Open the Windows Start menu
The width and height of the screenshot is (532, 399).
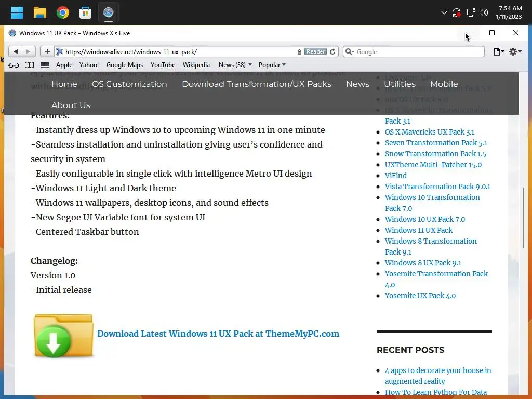[17, 12]
